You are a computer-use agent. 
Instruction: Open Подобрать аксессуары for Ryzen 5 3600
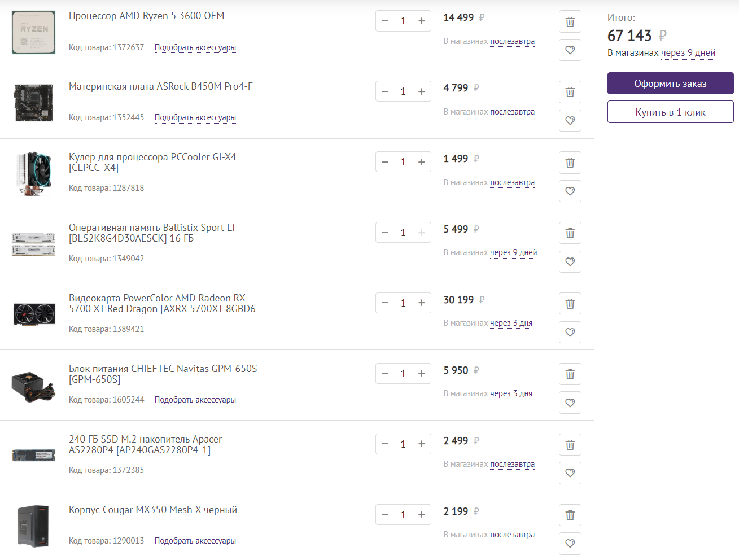click(195, 47)
